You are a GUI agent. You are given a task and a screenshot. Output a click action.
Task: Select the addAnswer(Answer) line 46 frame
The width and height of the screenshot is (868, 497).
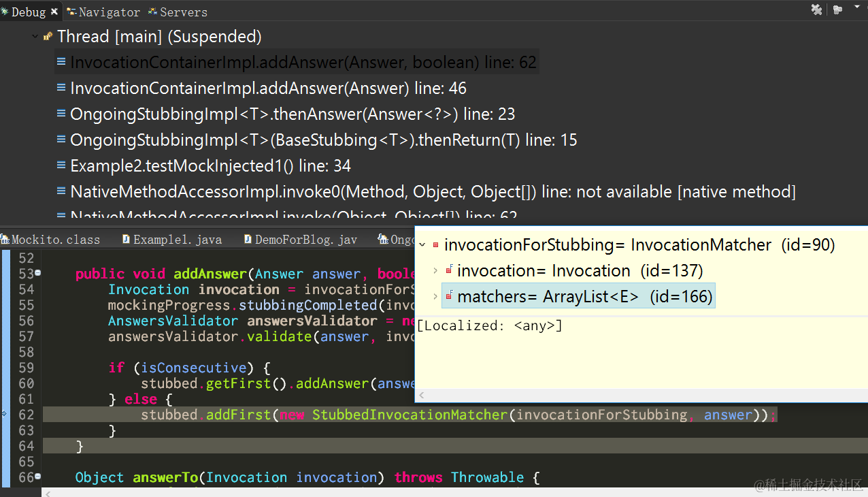[268, 89]
